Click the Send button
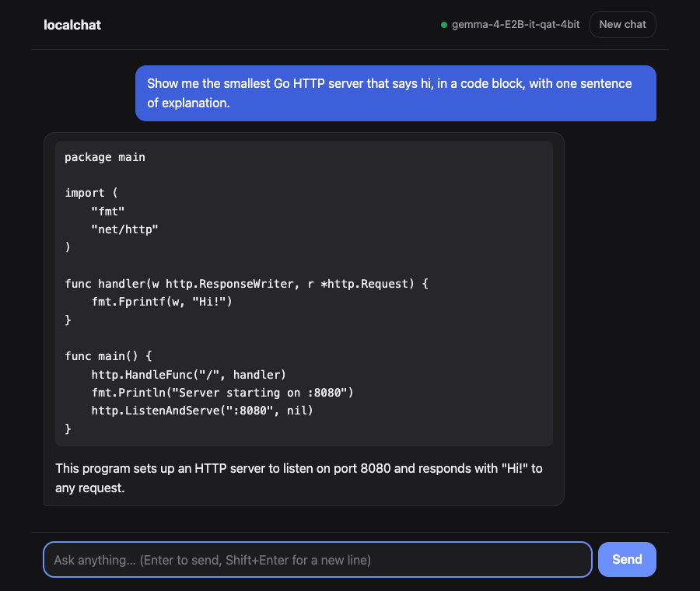 coord(627,559)
